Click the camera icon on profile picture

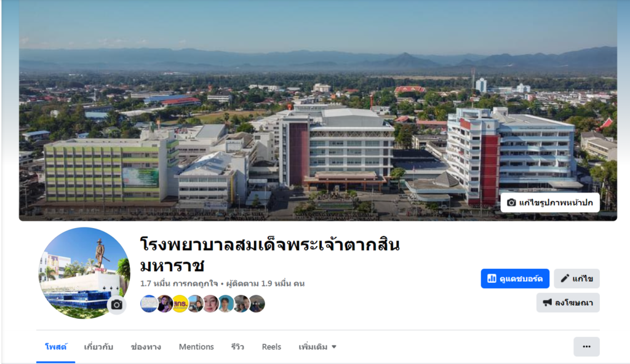click(117, 304)
